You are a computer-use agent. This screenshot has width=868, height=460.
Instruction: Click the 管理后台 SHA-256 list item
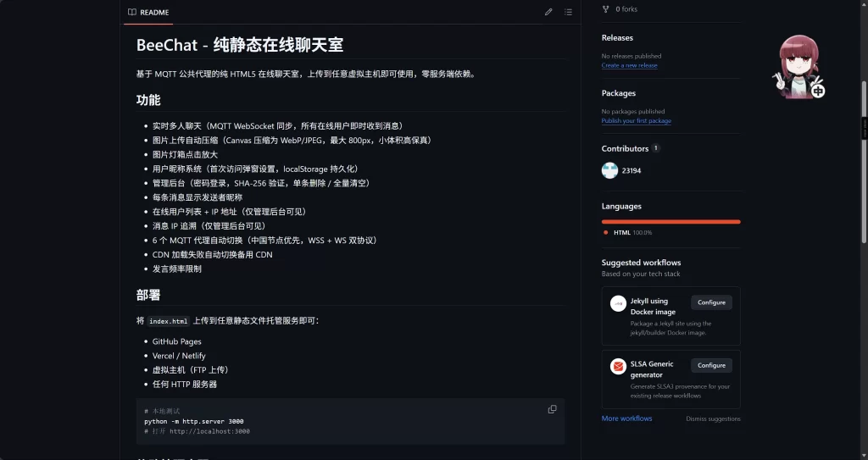point(263,183)
